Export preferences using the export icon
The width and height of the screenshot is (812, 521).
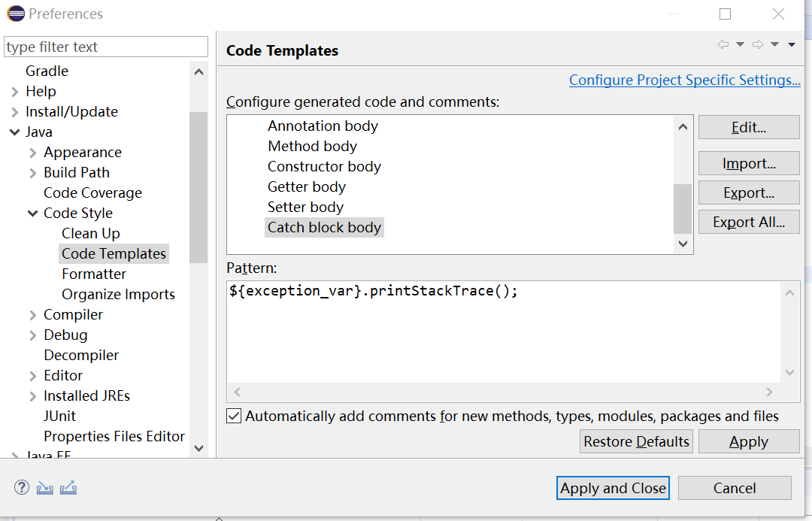[x=68, y=487]
